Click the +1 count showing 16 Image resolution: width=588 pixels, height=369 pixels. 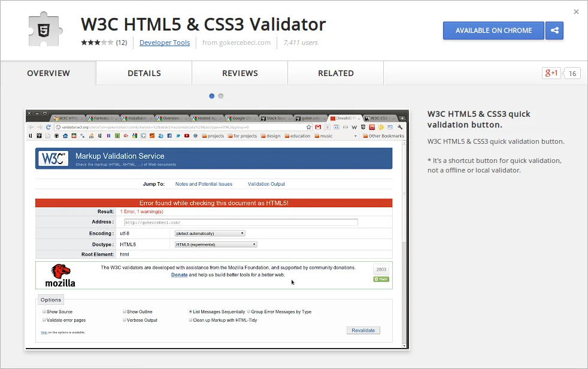tap(572, 74)
